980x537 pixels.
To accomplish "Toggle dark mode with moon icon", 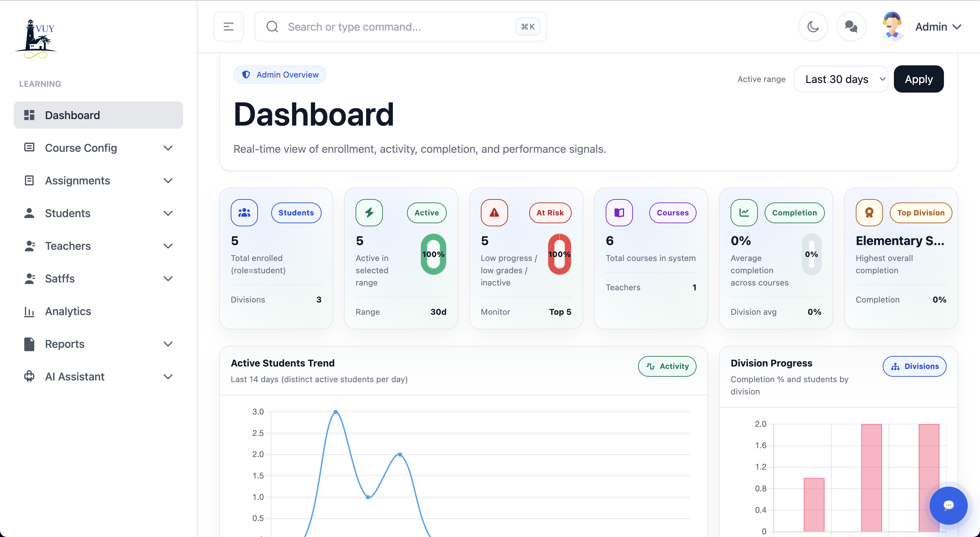I will pos(813,27).
